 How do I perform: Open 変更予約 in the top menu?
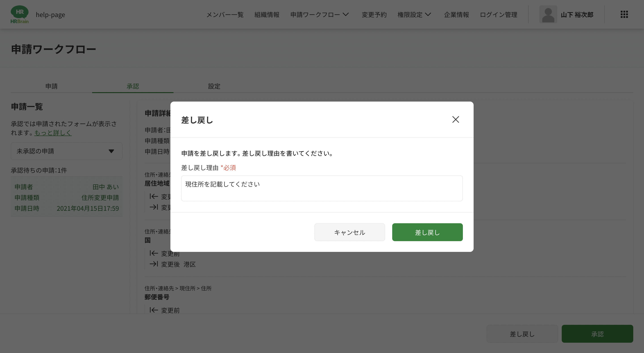pos(374,15)
